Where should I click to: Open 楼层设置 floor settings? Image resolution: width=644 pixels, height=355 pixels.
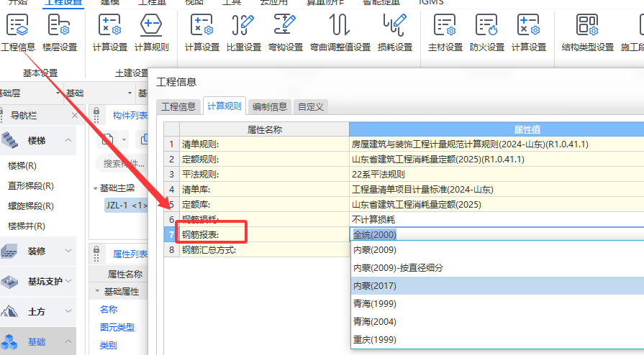(x=60, y=33)
